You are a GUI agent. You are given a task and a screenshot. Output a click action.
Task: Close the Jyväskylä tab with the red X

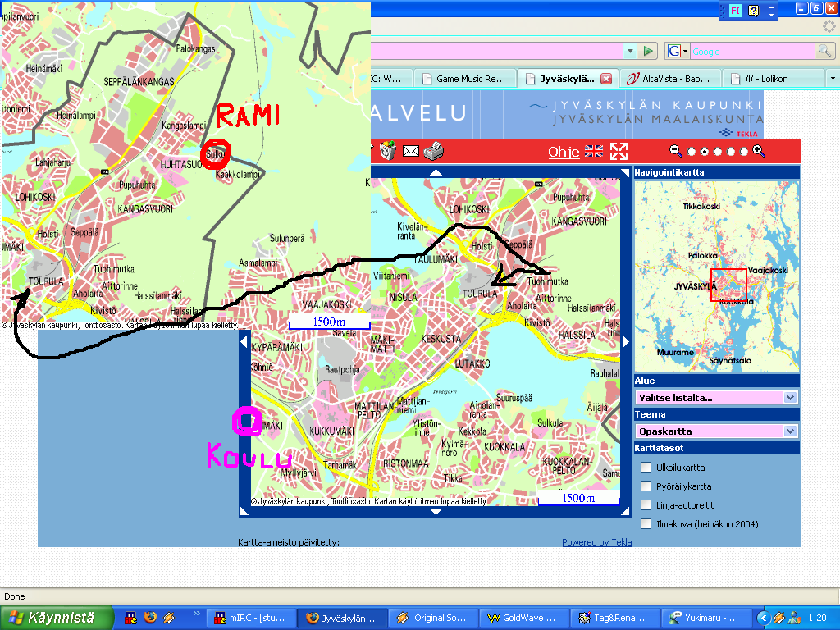(606, 79)
